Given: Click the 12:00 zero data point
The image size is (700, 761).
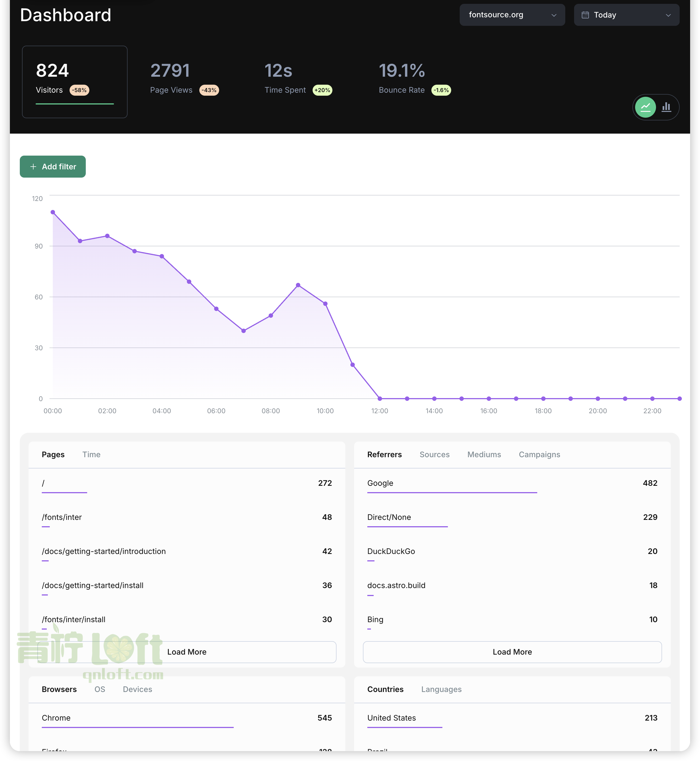Looking at the screenshot, I should pyautogui.click(x=379, y=398).
